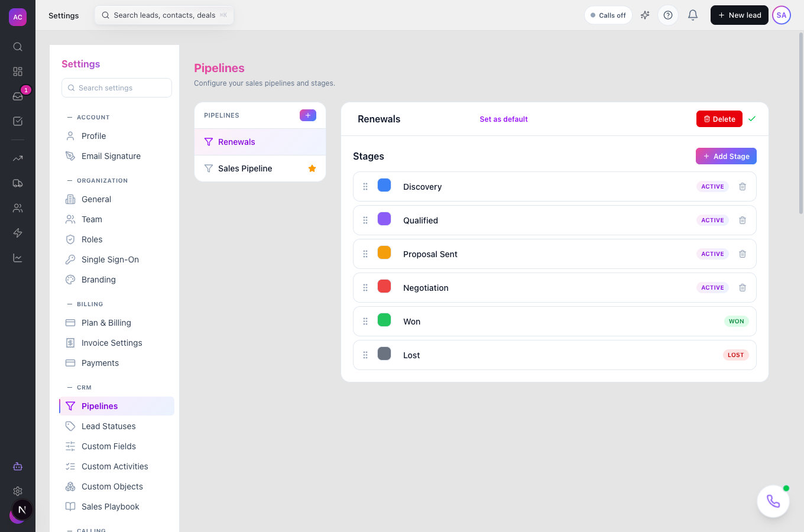Click the drag handle on the Won stage
Screen dimensions: 804x532
pos(365,322)
